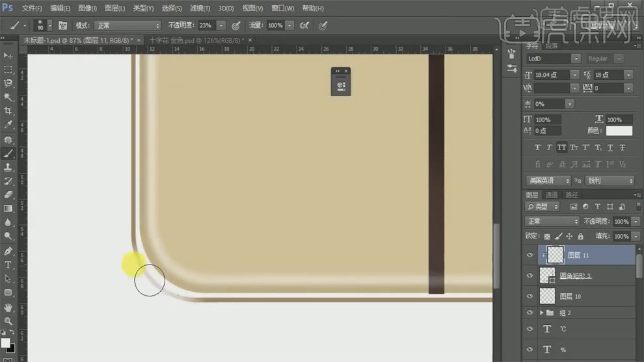Pick the Horizontal Type tool
Screen dimensions: 644x362
click(x=8, y=265)
